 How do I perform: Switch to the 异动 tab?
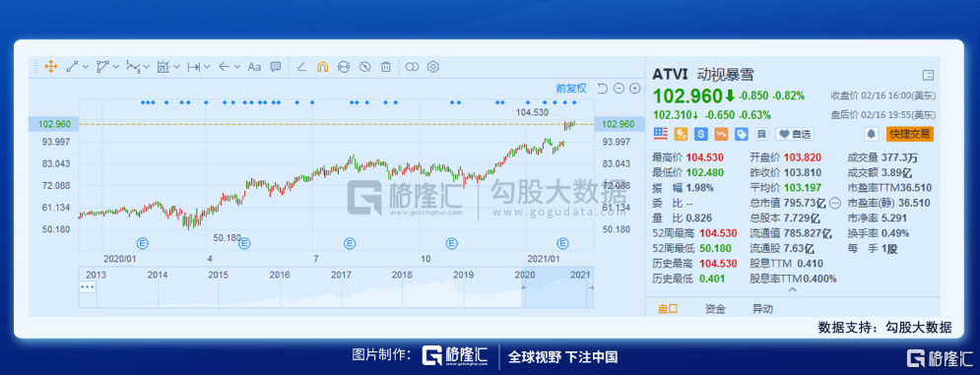tap(762, 309)
